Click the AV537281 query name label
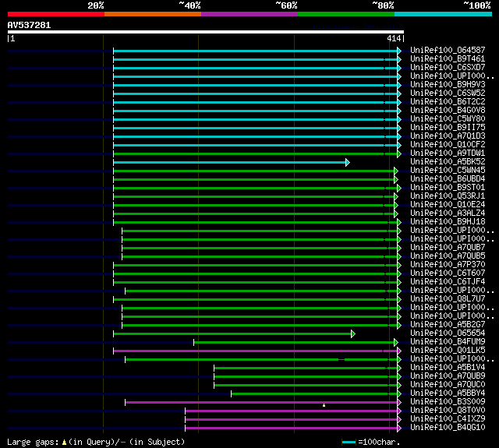499x448 pixels. coord(29,25)
